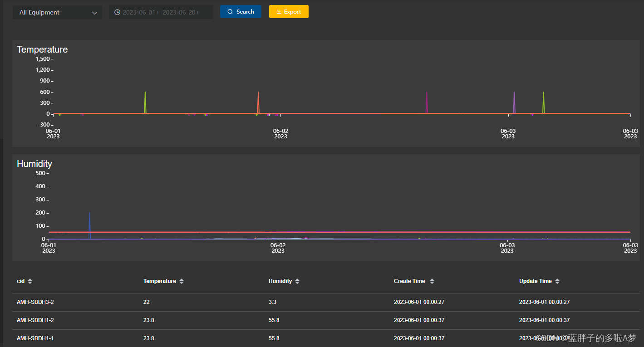This screenshot has height=347, width=644.
Task: Click the Create Time column header
Action: 409,281
